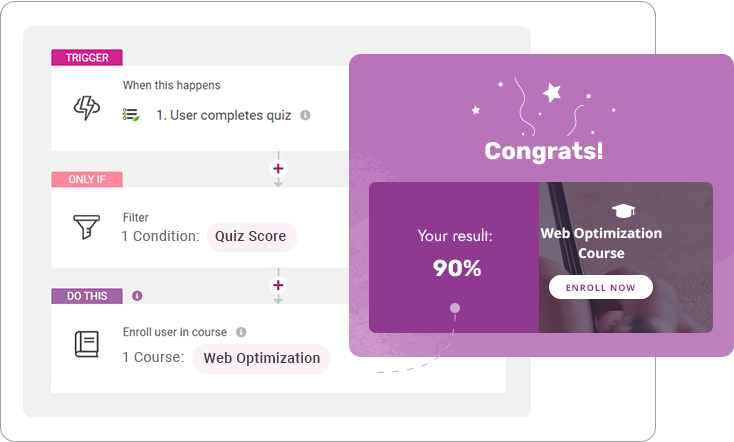Select the TRIGGER label tab
This screenshot has height=442, width=734.
87,58
